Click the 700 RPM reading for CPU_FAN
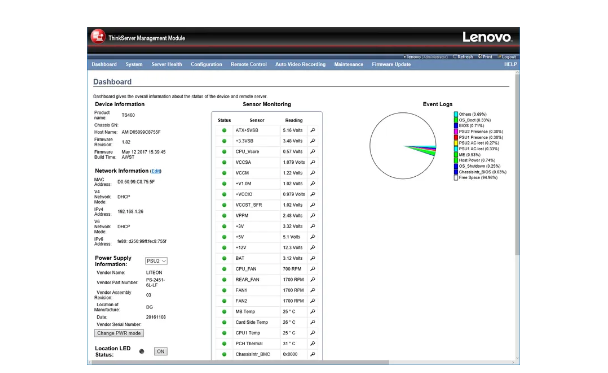This screenshot has width=608, height=373. pos(292,269)
